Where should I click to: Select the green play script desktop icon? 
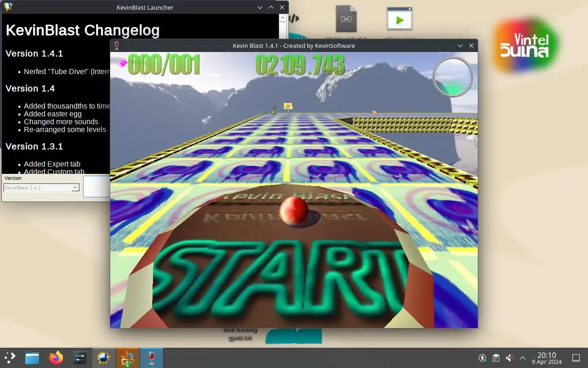tap(399, 19)
